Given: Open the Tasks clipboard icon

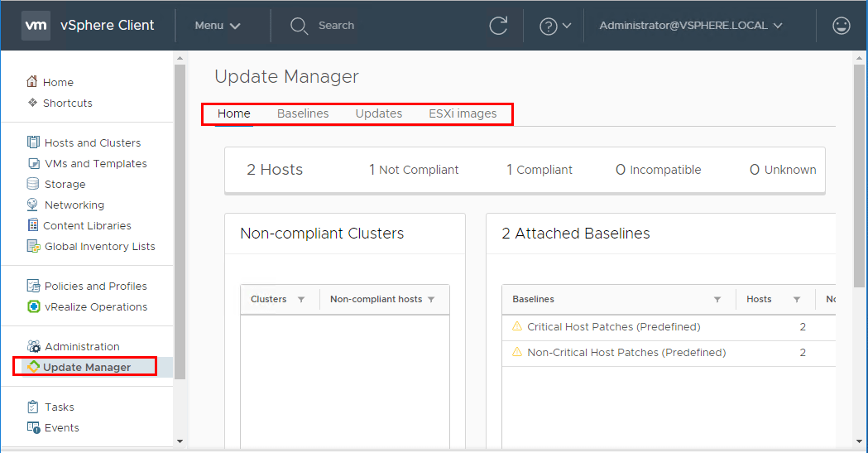Looking at the screenshot, I should (x=33, y=407).
